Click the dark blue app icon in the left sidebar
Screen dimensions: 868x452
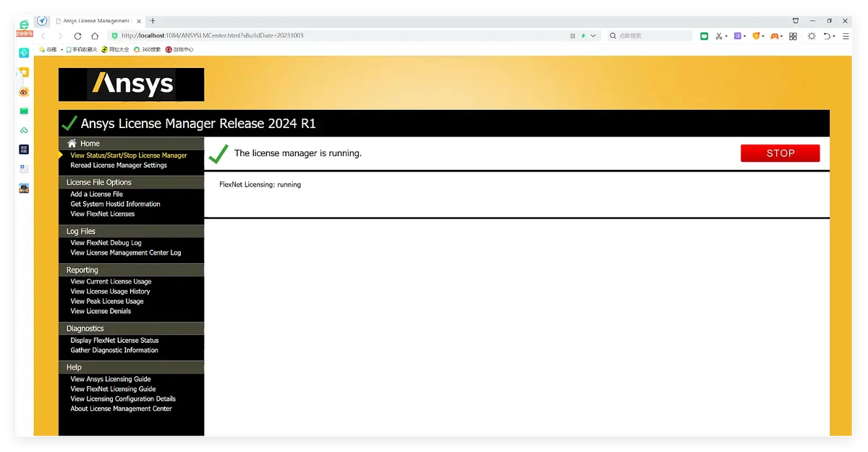[24, 149]
